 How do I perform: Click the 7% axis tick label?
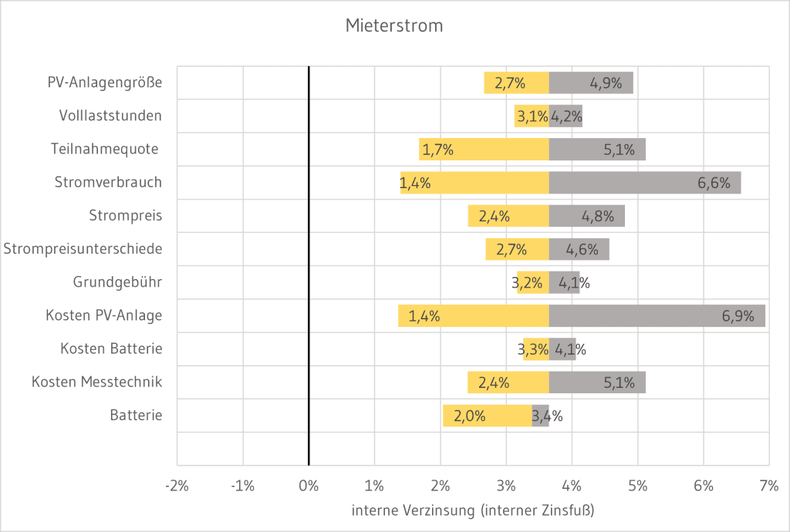click(769, 485)
